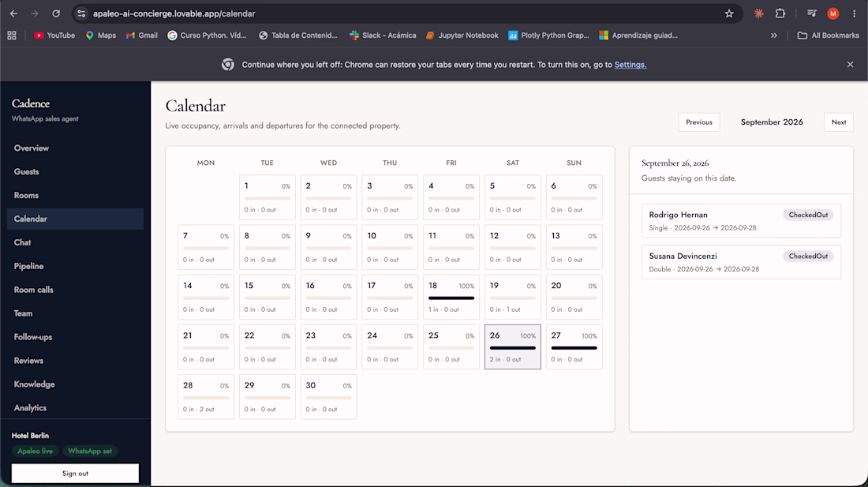Pick September 28 with 2 departures

(206, 397)
